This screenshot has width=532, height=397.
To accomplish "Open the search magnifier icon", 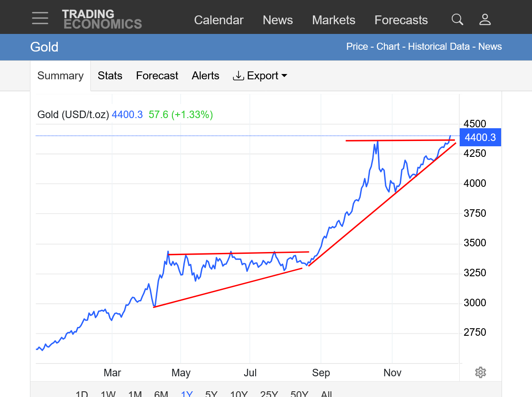I will pyautogui.click(x=457, y=19).
